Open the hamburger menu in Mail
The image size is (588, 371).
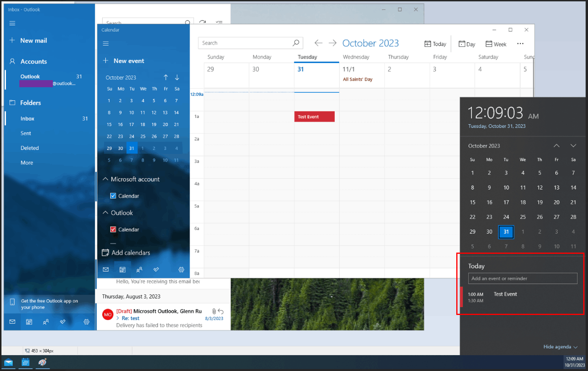tap(12, 23)
